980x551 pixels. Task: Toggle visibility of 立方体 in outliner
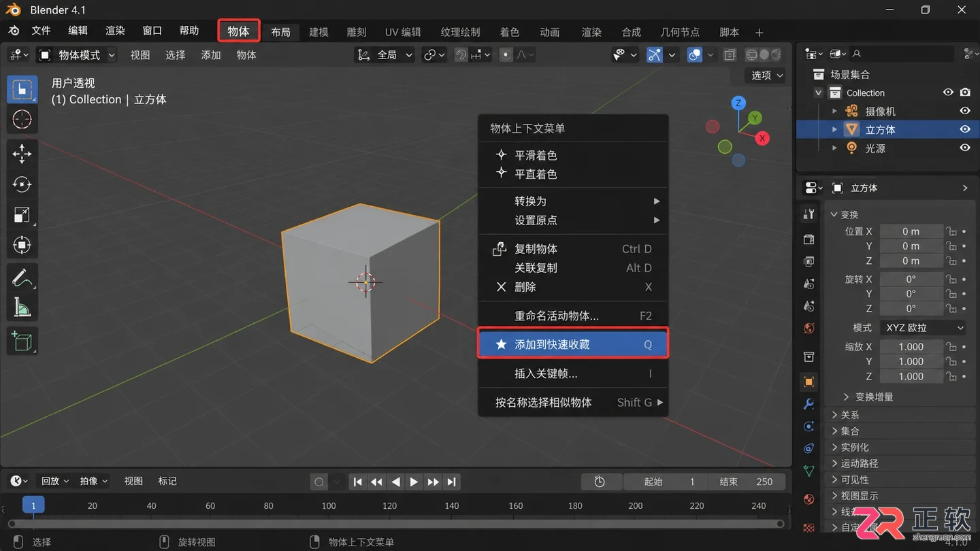[964, 129]
